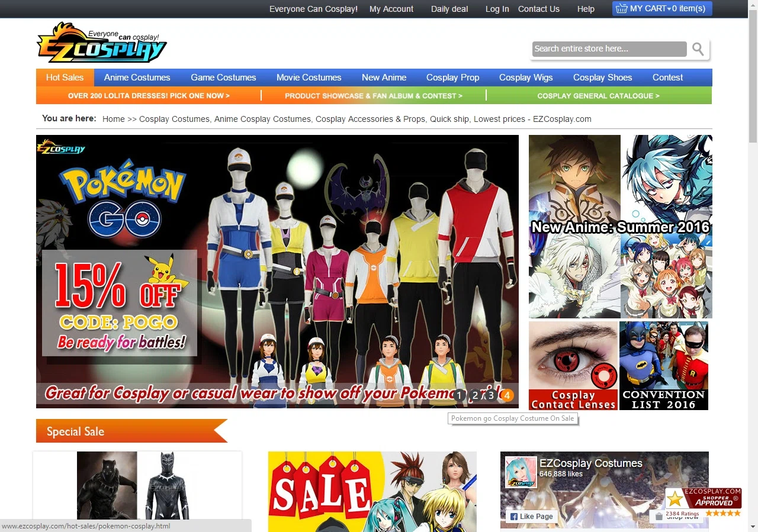This screenshot has height=532, width=758.
Task: Click the Shopper Approved ratings badge
Action: tap(703, 502)
